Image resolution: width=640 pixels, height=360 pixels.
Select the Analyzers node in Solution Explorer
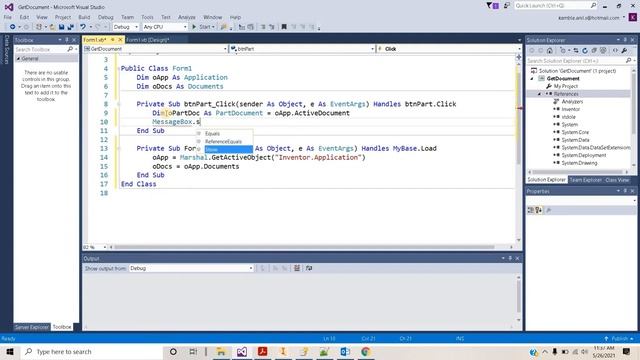pos(572,102)
